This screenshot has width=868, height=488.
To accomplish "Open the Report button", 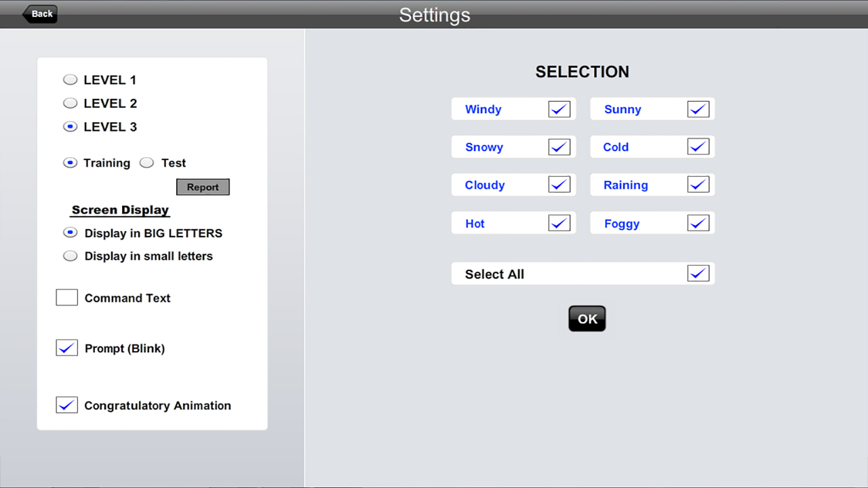I will click(x=203, y=187).
